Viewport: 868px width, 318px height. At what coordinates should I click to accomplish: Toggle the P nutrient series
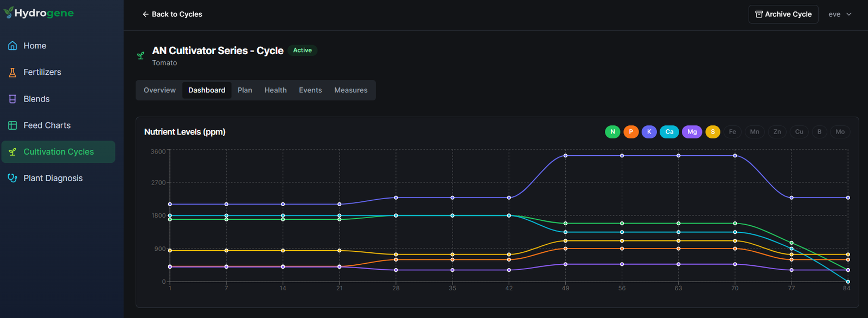pyautogui.click(x=631, y=132)
